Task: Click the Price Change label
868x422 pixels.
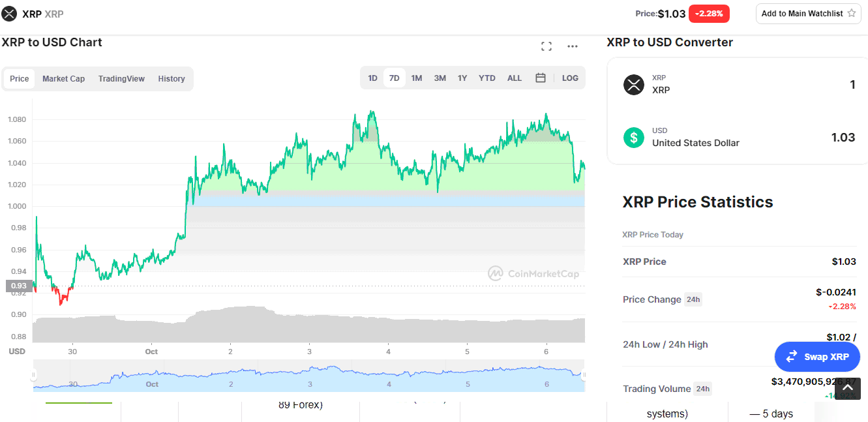Action: pos(652,299)
